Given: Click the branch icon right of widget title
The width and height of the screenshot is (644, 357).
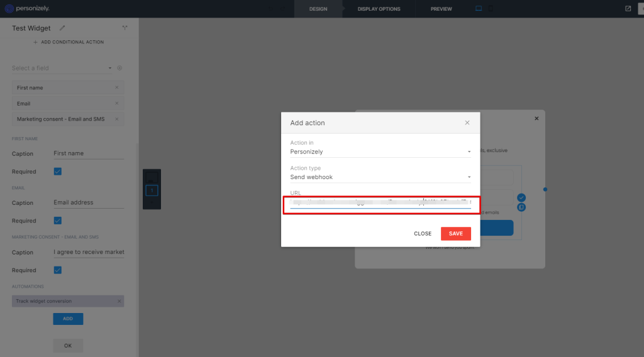Looking at the screenshot, I should click(125, 28).
